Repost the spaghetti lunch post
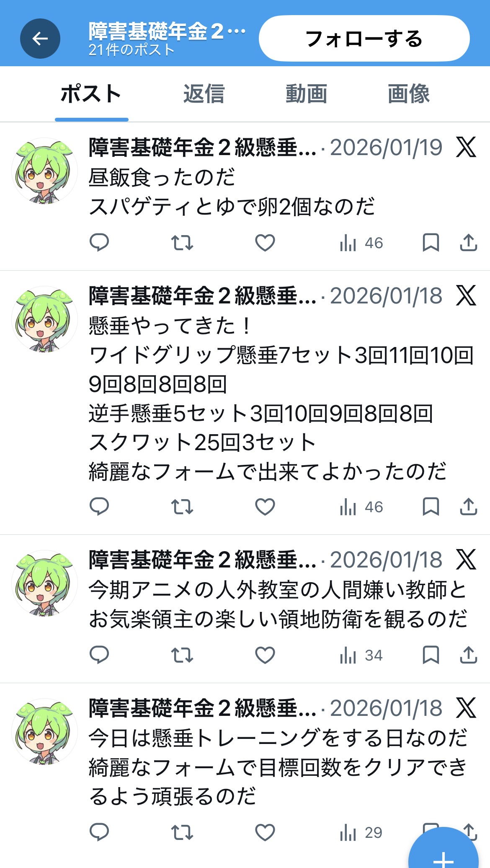This screenshot has width=490, height=868. (x=182, y=243)
